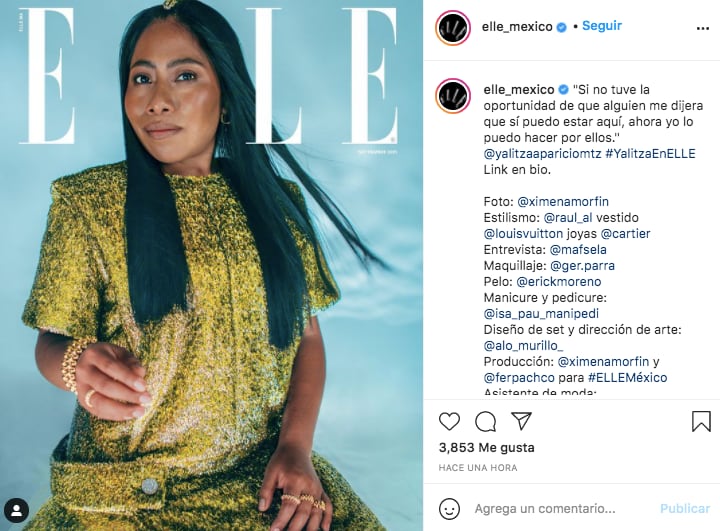Open the three-dot more options menu
This screenshot has width=720, height=531.
tap(703, 28)
